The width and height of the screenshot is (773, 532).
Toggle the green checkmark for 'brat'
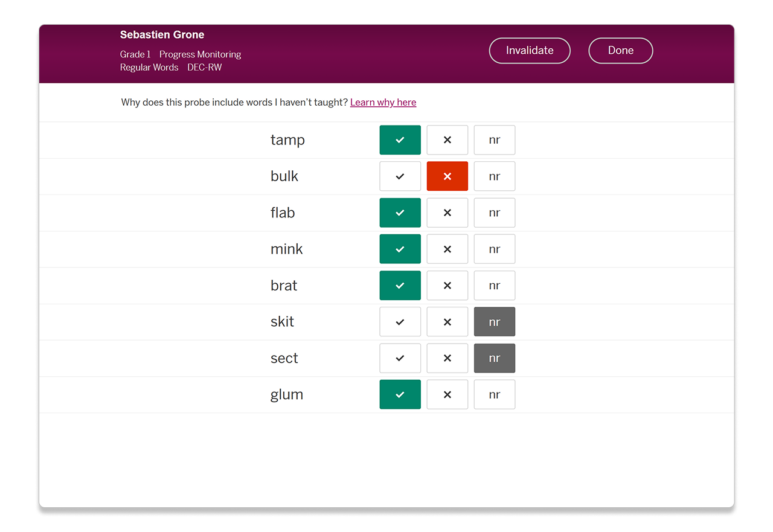click(400, 286)
